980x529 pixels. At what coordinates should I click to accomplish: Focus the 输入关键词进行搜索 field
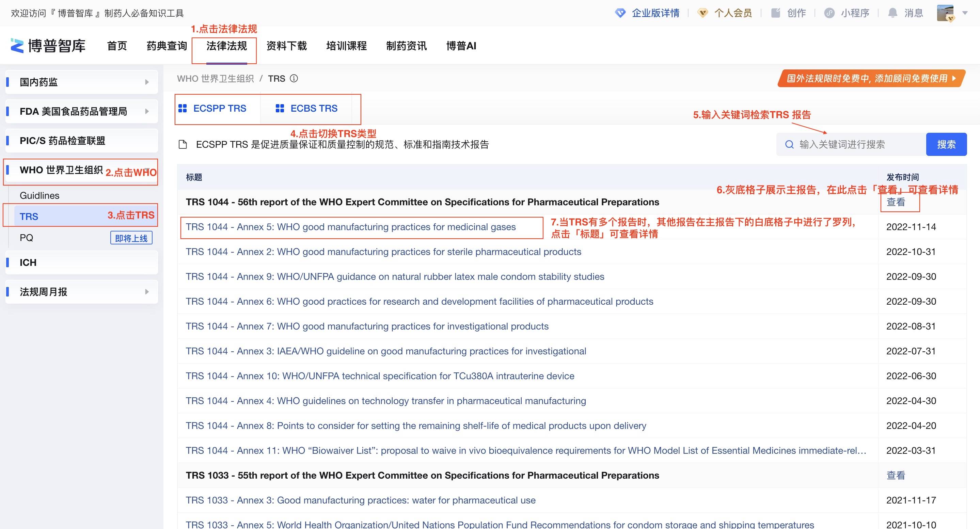(x=851, y=145)
